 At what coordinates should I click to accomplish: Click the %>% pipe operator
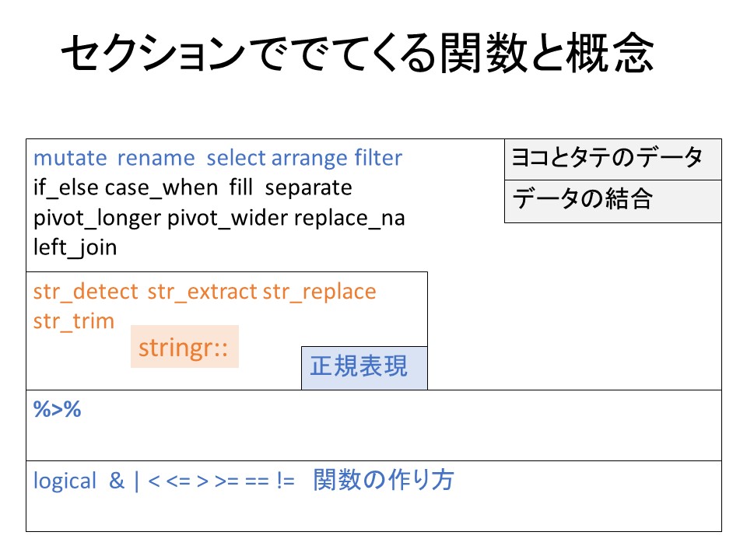coord(58,411)
